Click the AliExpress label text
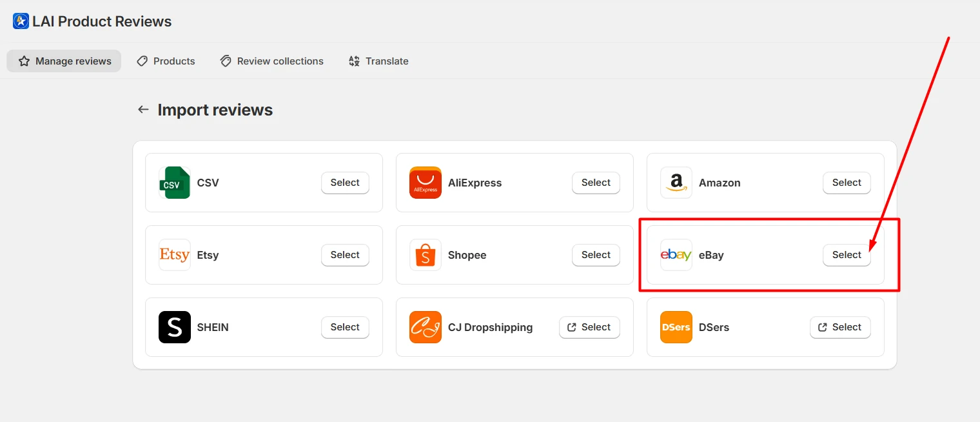Screen dimensions: 980x422 [475, 183]
